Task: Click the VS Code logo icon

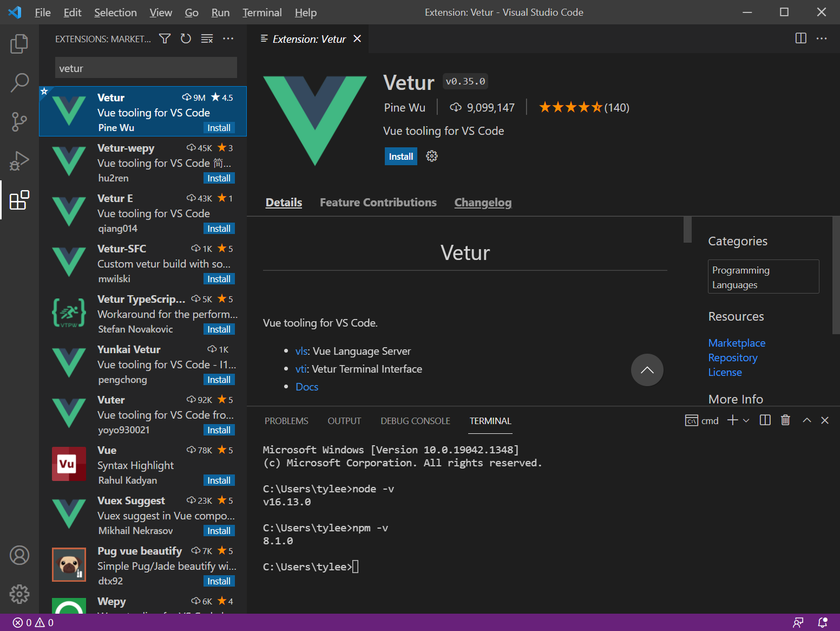Action: 15,12
